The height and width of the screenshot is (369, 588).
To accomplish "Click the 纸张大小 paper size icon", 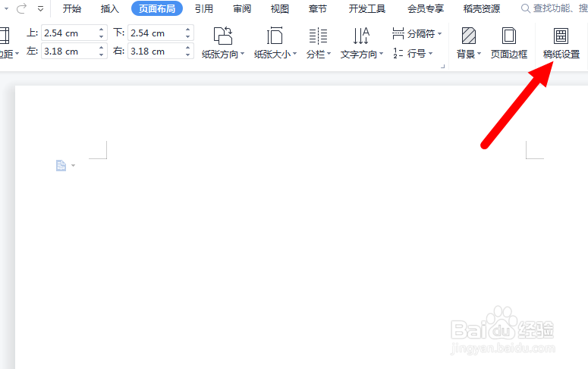I will click(x=275, y=36).
